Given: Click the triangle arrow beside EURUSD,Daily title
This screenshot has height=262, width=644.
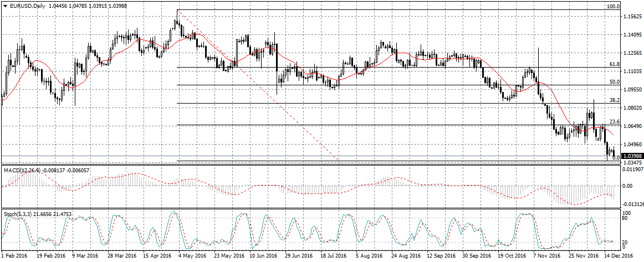Looking at the screenshot, I should click(x=5, y=6).
